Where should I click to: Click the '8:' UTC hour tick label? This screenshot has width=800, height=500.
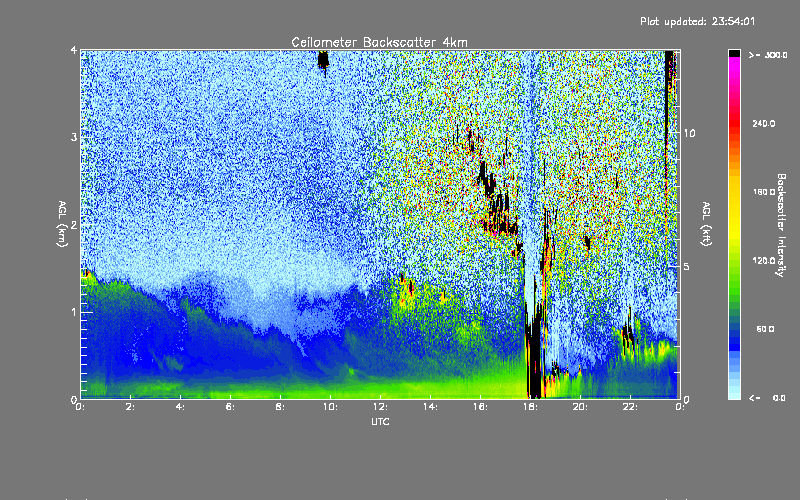point(281,407)
